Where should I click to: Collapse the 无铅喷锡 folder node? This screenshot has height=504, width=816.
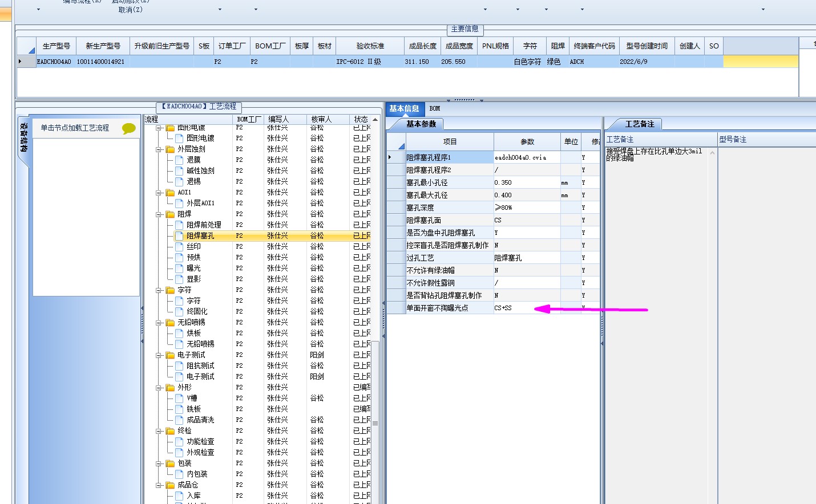159,323
